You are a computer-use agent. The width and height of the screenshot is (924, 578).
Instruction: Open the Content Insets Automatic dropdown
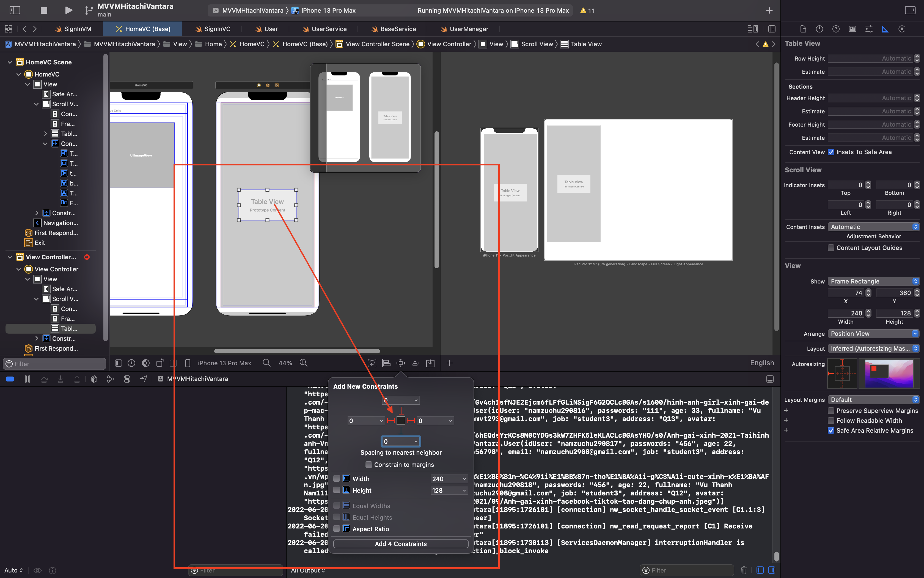pyautogui.click(x=873, y=227)
